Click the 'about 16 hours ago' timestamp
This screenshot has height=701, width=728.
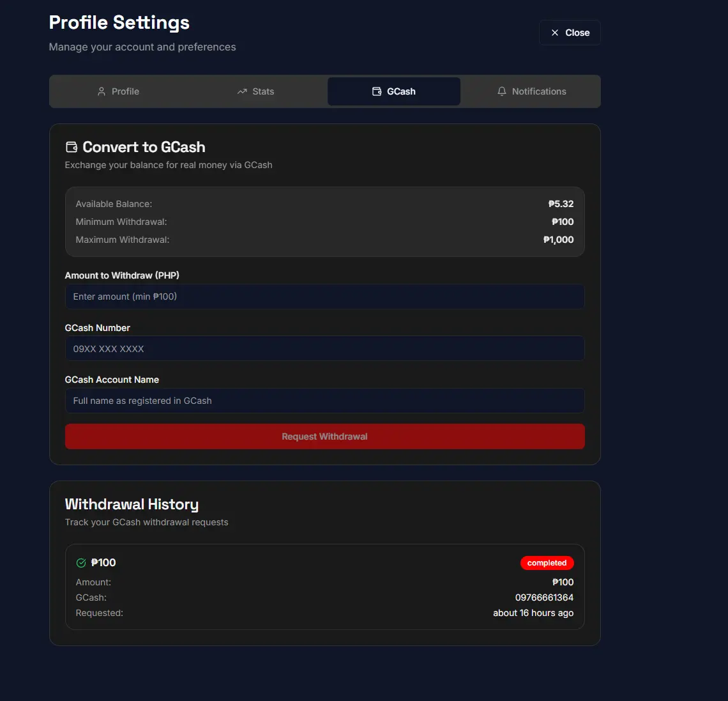tap(533, 613)
